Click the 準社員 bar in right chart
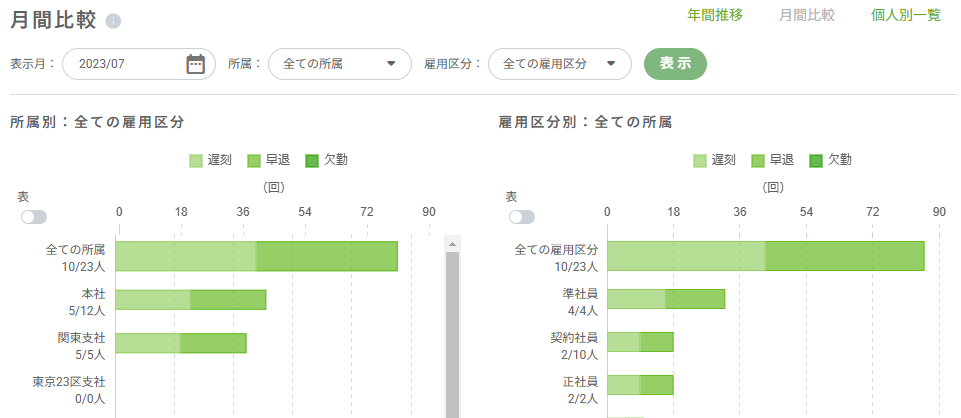Viewport: 961px width, 418px height. [x=665, y=298]
